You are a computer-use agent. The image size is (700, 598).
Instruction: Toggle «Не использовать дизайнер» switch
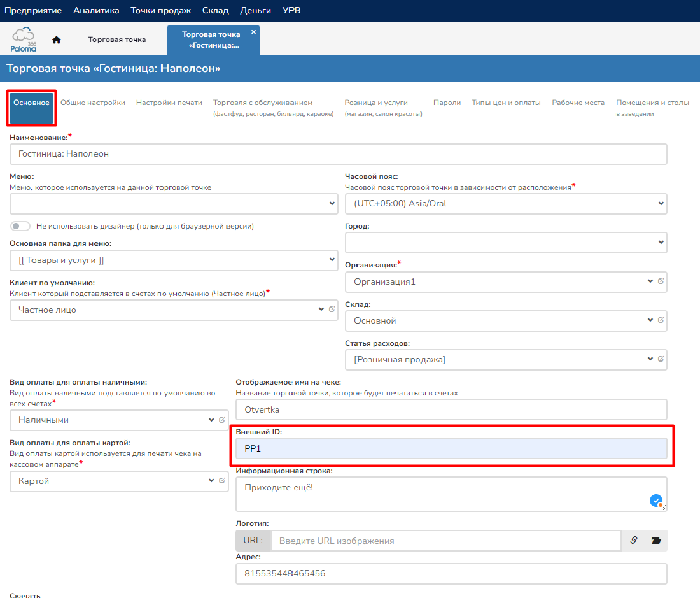click(x=20, y=226)
